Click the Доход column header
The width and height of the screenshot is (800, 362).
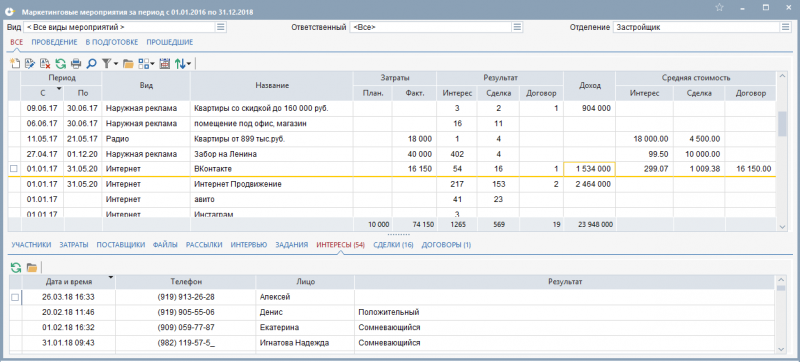[x=590, y=86]
